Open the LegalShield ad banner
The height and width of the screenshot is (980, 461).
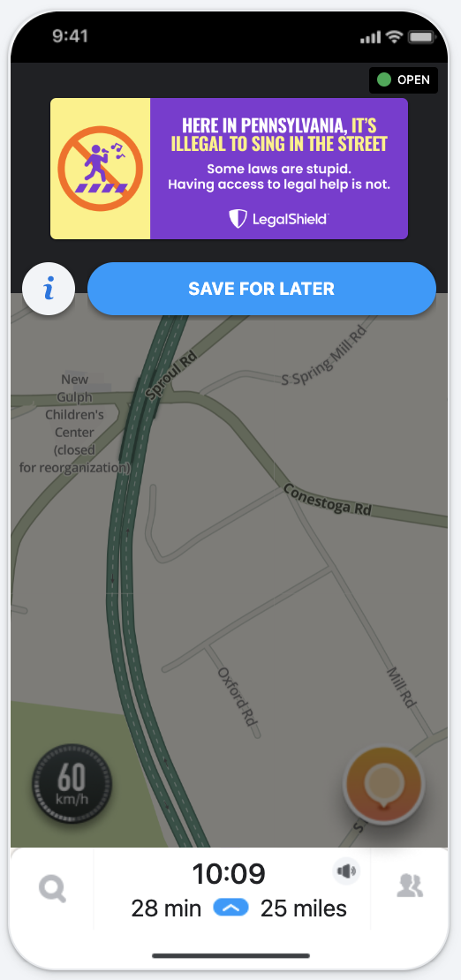[229, 169]
